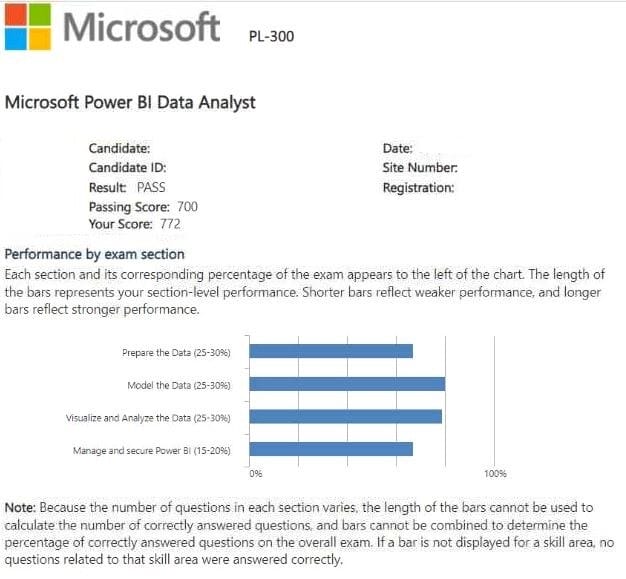This screenshot has width=626, height=579.
Task: Click the Prepare the Data bar
Action: [331, 351]
